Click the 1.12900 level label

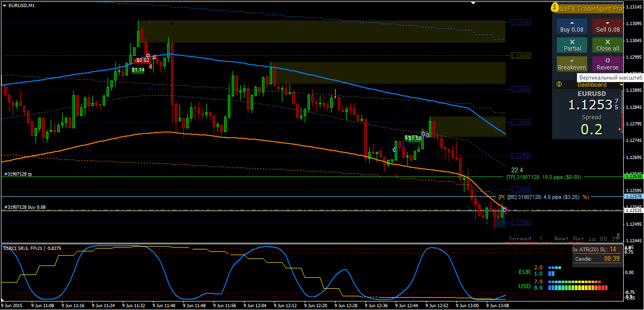(x=521, y=89)
